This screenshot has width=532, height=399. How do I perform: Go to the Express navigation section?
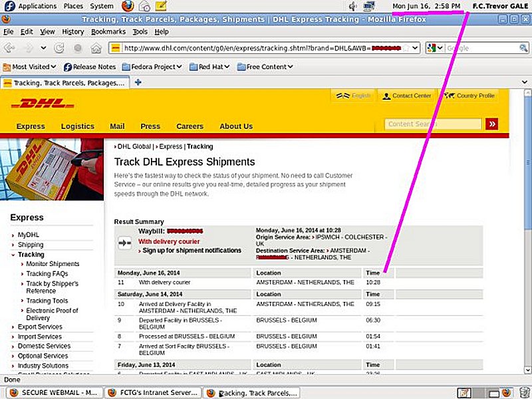click(x=31, y=126)
